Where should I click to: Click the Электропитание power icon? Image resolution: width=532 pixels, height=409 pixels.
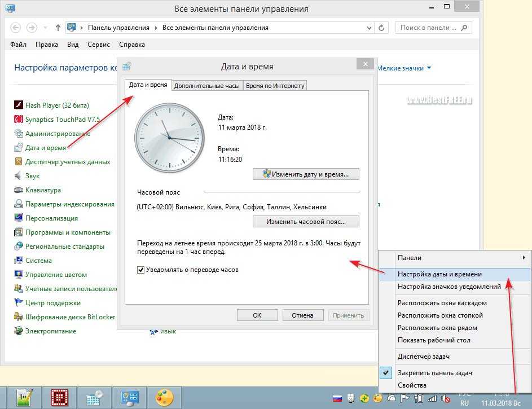(18, 331)
